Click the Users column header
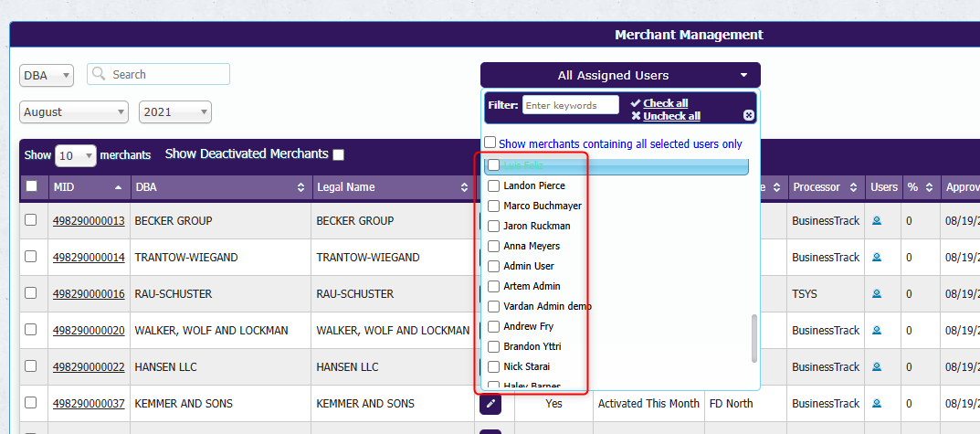This screenshot has width=980, height=434. (884, 187)
